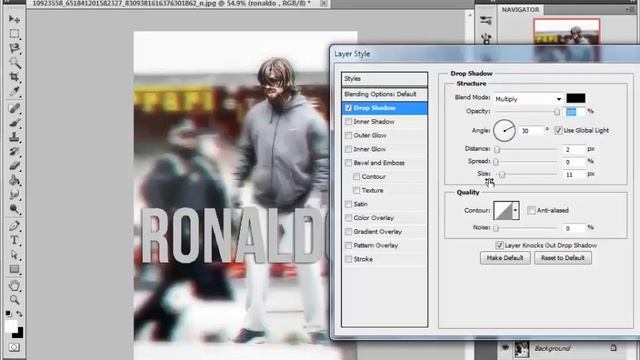Enable the Anti-aliased checkbox

pyautogui.click(x=531, y=210)
